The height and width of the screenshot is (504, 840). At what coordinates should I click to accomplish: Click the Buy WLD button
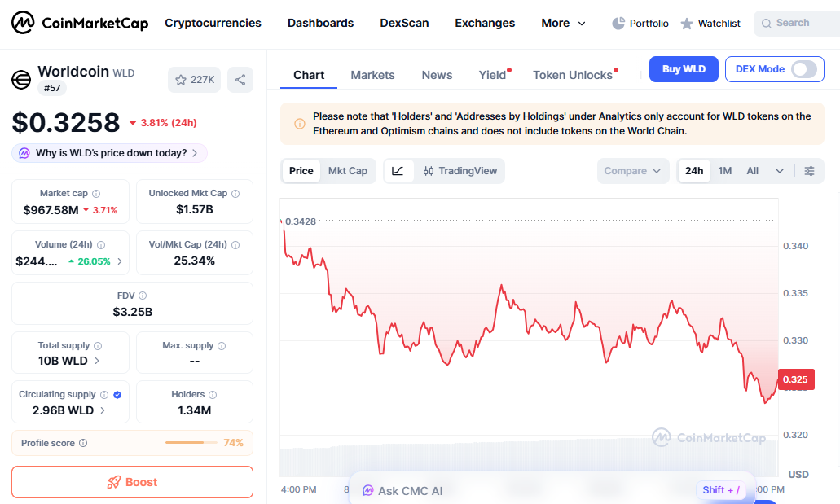[x=684, y=69]
